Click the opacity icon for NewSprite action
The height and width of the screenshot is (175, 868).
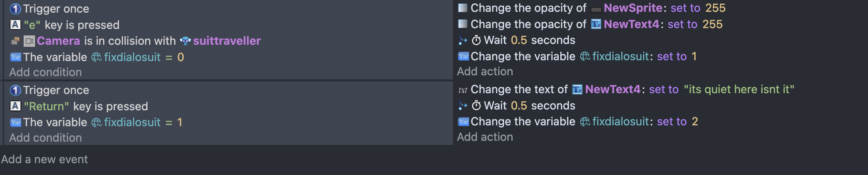(463, 8)
